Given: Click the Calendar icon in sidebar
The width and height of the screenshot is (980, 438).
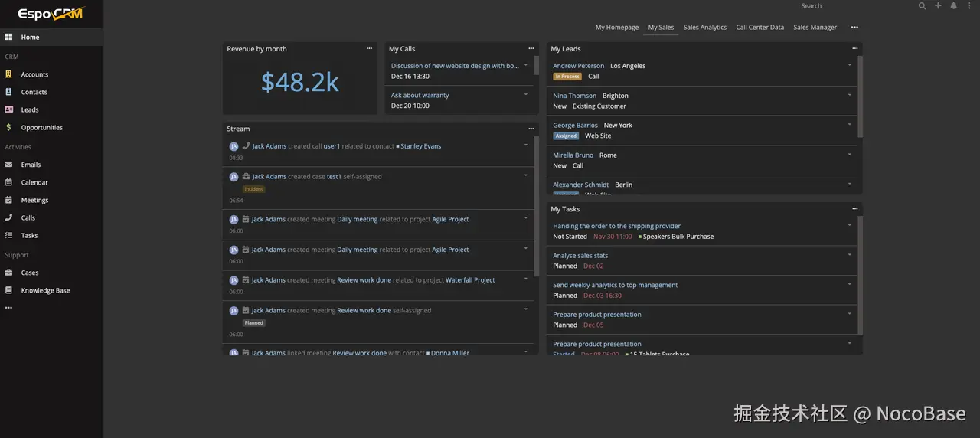Looking at the screenshot, I should tap(8, 182).
